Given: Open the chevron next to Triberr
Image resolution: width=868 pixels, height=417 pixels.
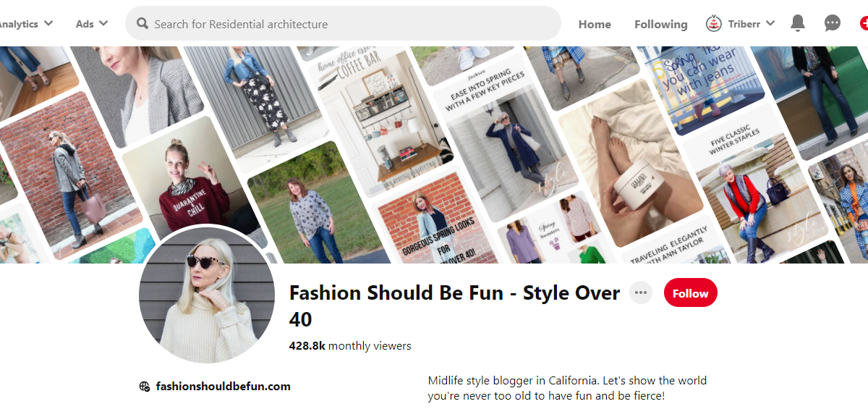Looking at the screenshot, I should [x=770, y=23].
